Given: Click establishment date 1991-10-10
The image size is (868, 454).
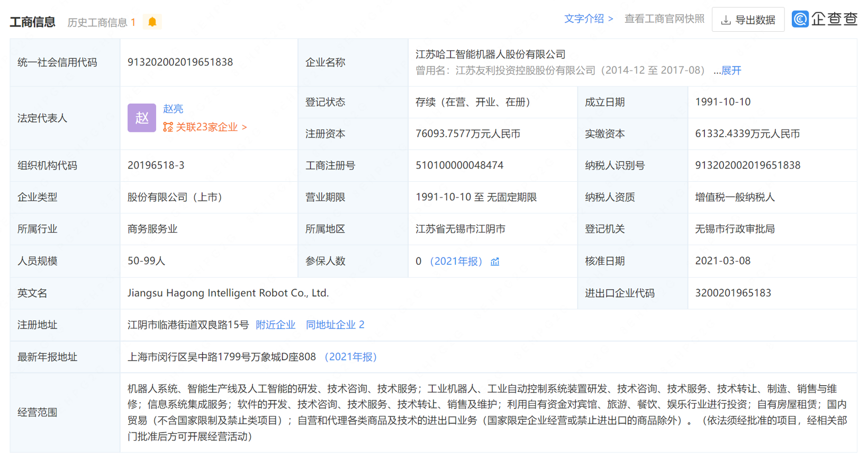Looking at the screenshot, I should [723, 102].
